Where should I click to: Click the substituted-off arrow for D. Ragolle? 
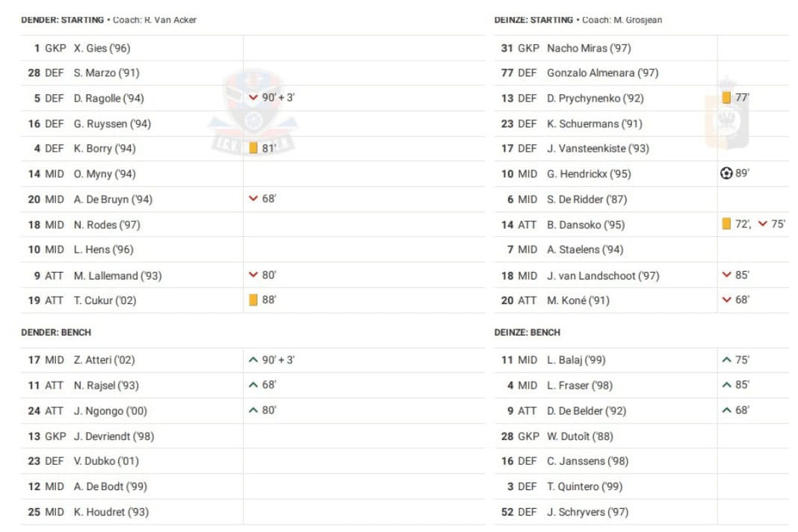click(253, 98)
